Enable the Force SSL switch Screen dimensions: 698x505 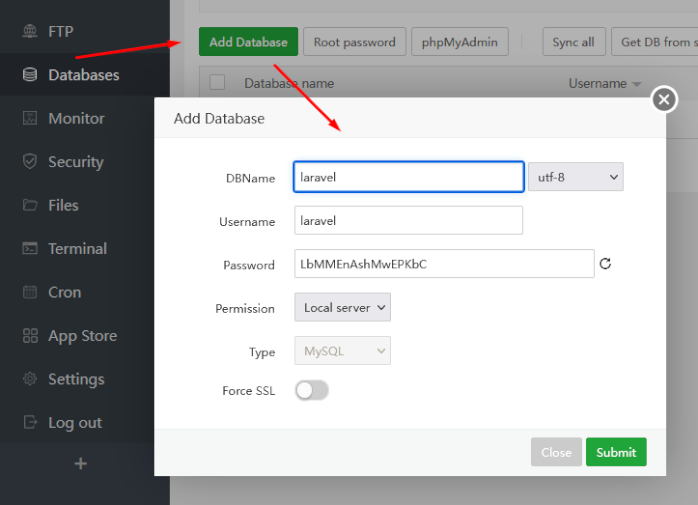pyautogui.click(x=311, y=391)
